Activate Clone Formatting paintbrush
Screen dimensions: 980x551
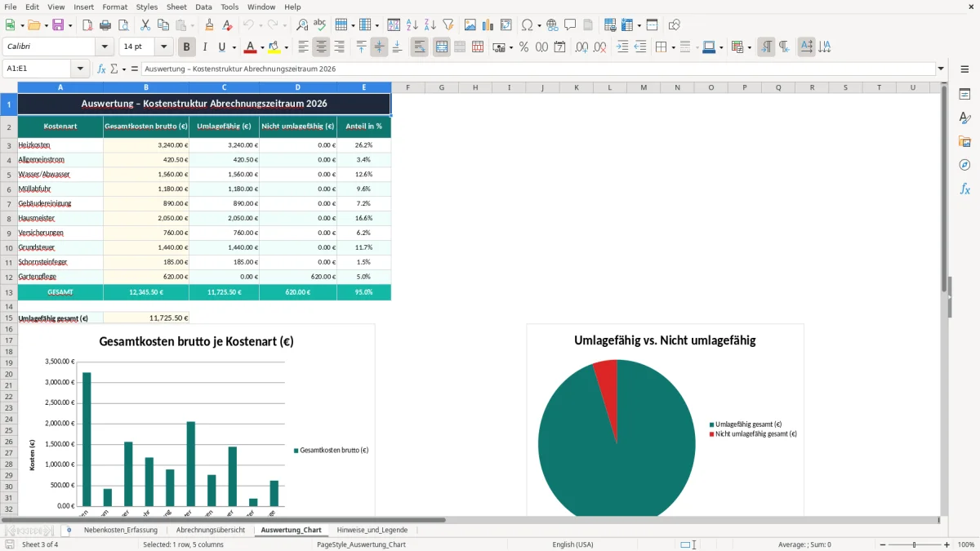pos(209,24)
